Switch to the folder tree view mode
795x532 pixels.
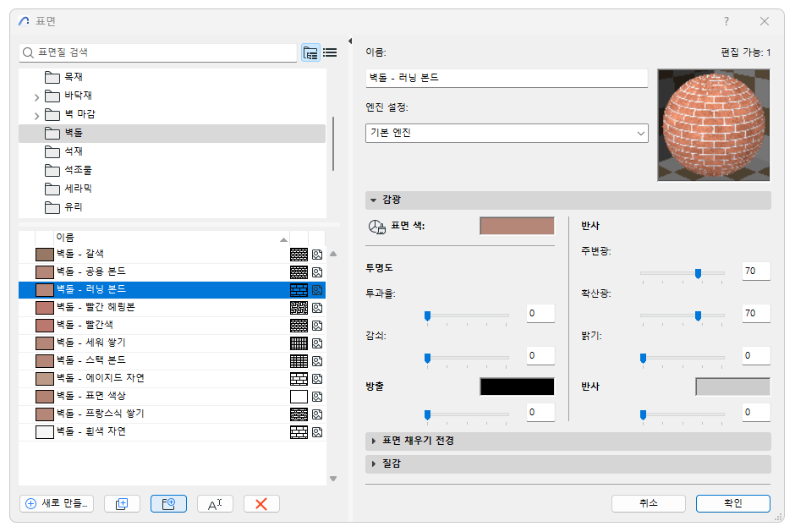click(310, 52)
